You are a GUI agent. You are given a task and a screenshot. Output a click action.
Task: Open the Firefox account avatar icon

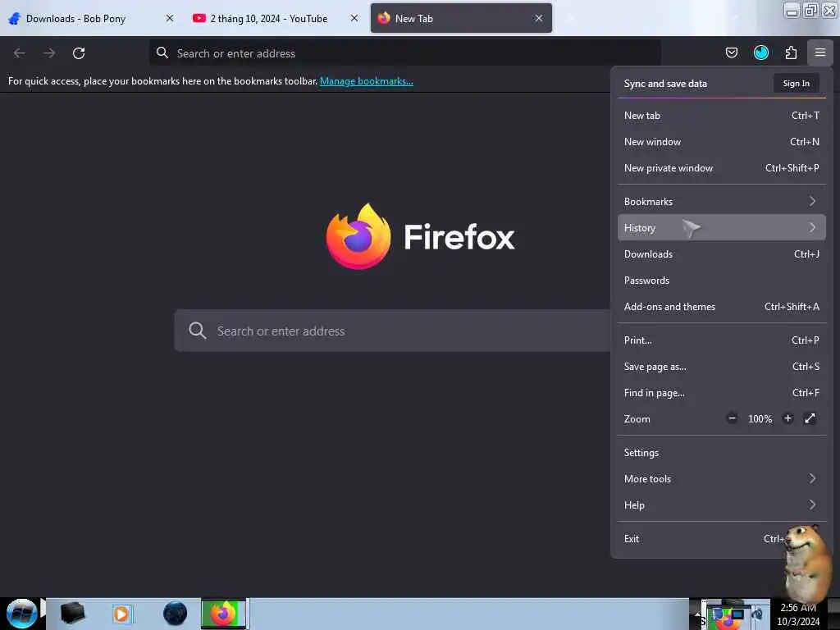click(760, 52)
